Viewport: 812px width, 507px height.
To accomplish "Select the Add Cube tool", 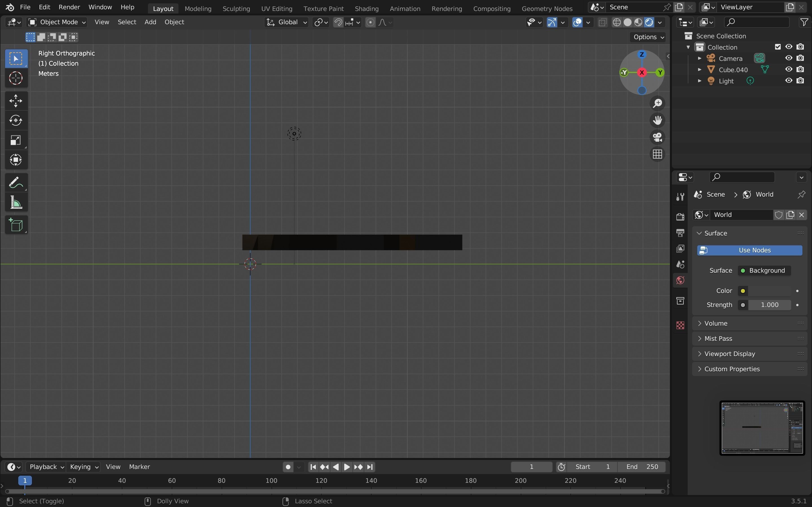I will click(16, 225).
